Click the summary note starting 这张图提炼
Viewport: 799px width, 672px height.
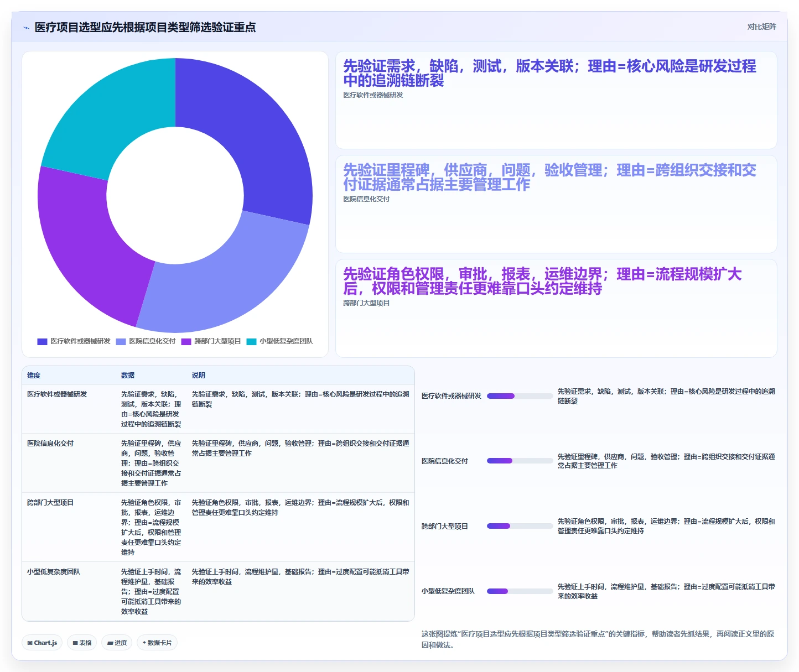[x=598, y=639]
